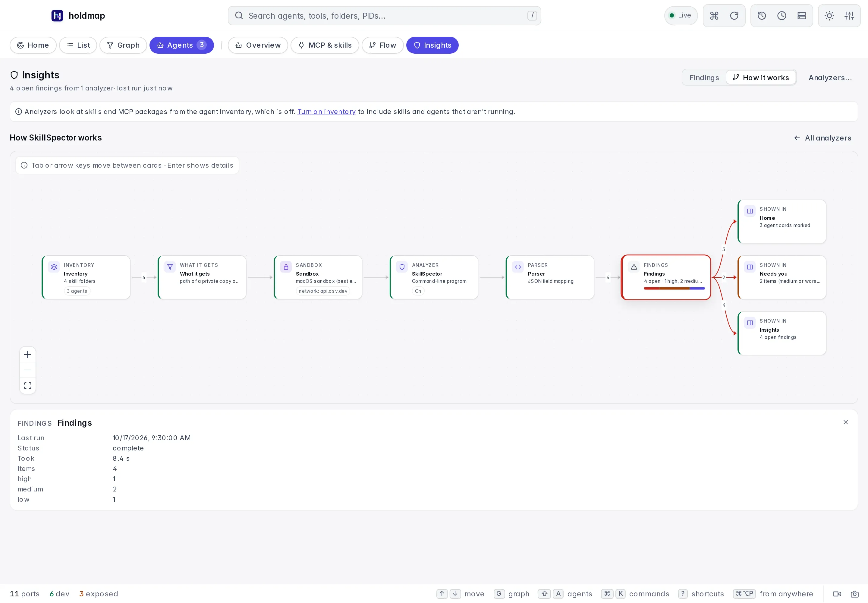Zoom in on the flow canvas
Viewport: 868px width, 603px height.
coord(27,355)
